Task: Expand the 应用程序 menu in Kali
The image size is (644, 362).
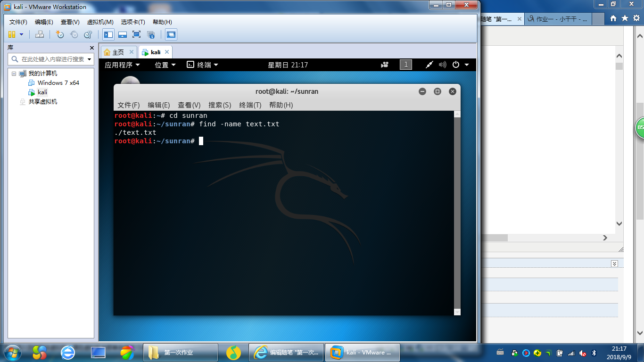Action: (122, 65)
